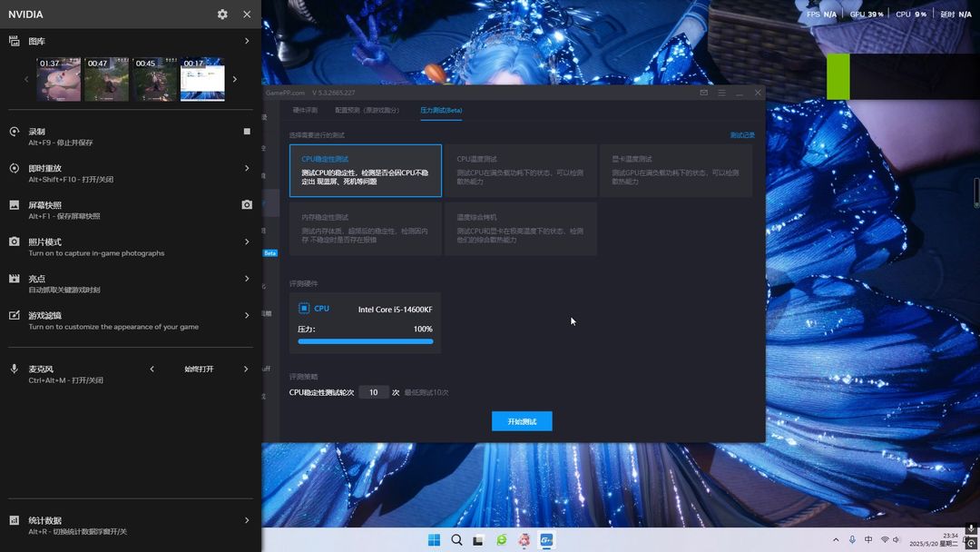
Task: Open the 00:47 gallery clip
Action: pyautogui.click(x=106, y=79)
